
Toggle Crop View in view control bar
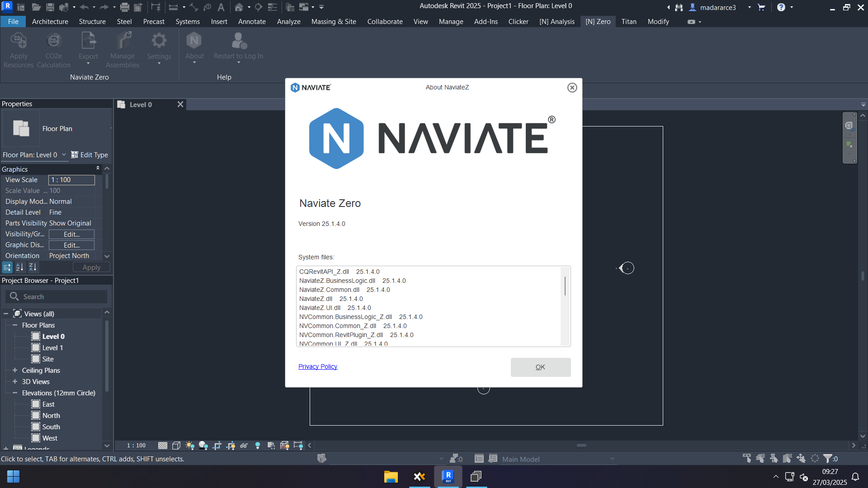(x=217, y=446)
